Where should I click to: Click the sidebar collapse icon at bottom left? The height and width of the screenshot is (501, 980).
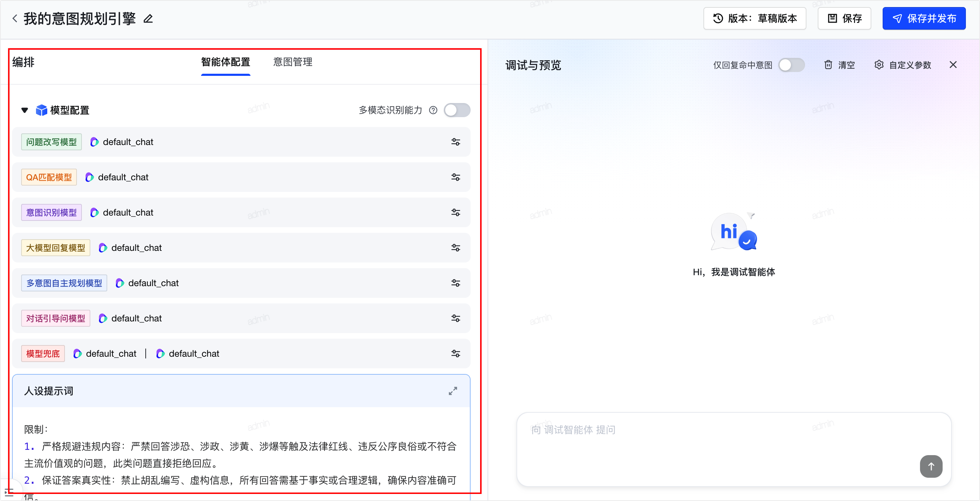tap(9, 492)
